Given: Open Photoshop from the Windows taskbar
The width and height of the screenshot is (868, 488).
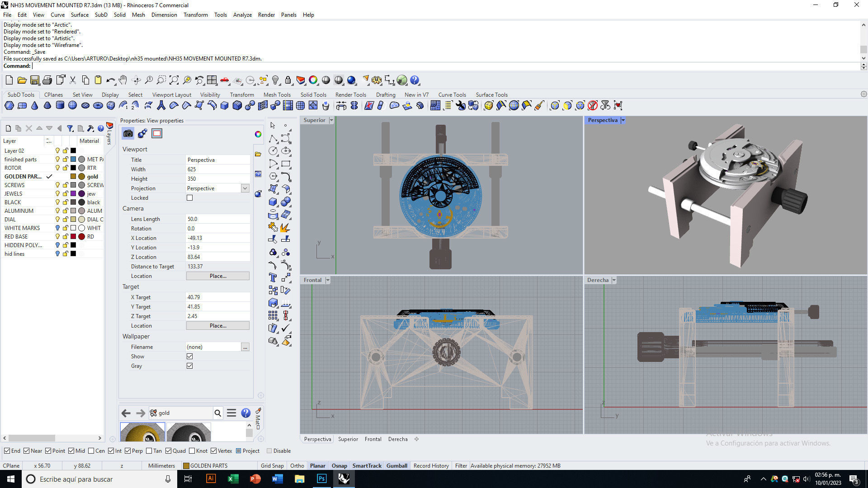Looking at the screenshot, I should tap(321, 479).
